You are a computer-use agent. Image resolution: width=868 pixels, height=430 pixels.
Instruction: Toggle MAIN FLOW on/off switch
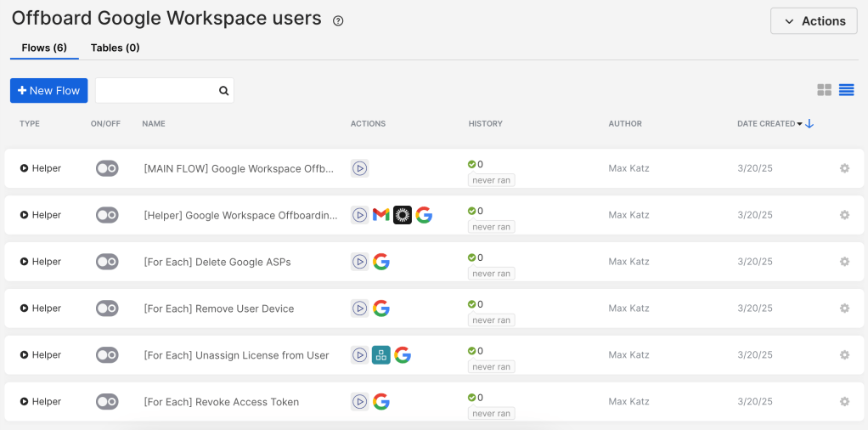[107, 168]
